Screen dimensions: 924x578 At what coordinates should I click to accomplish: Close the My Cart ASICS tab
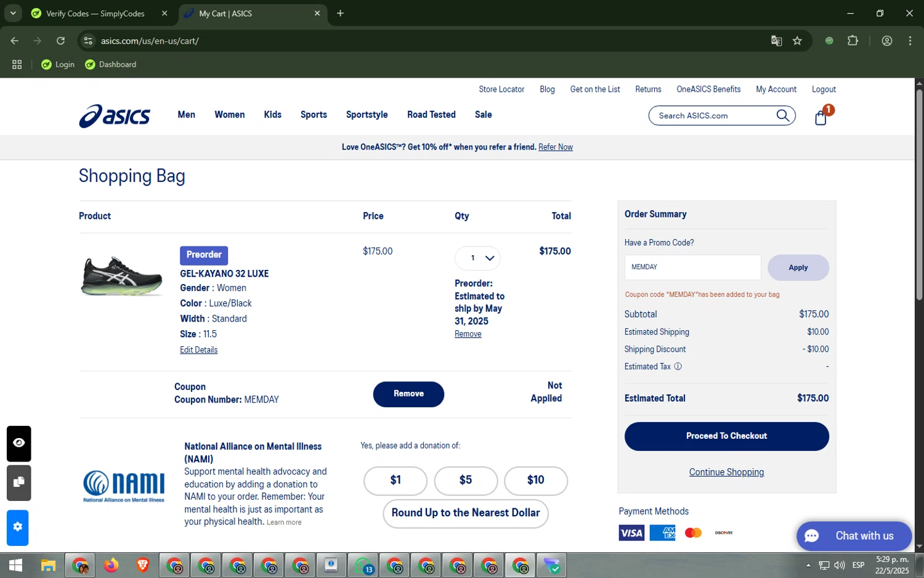(x=317, y=13)
